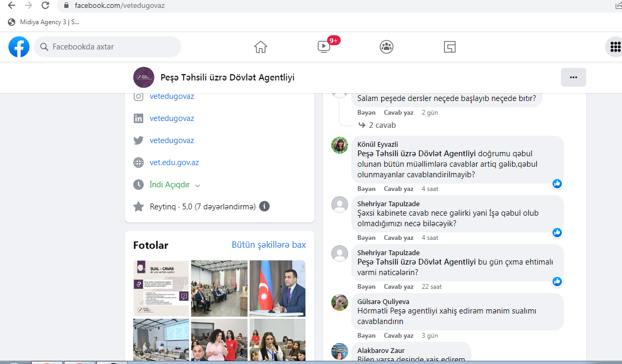Expand the İndi Açıqdır hours dropdown
Screen dimensions: 622x364
point(198,185)
